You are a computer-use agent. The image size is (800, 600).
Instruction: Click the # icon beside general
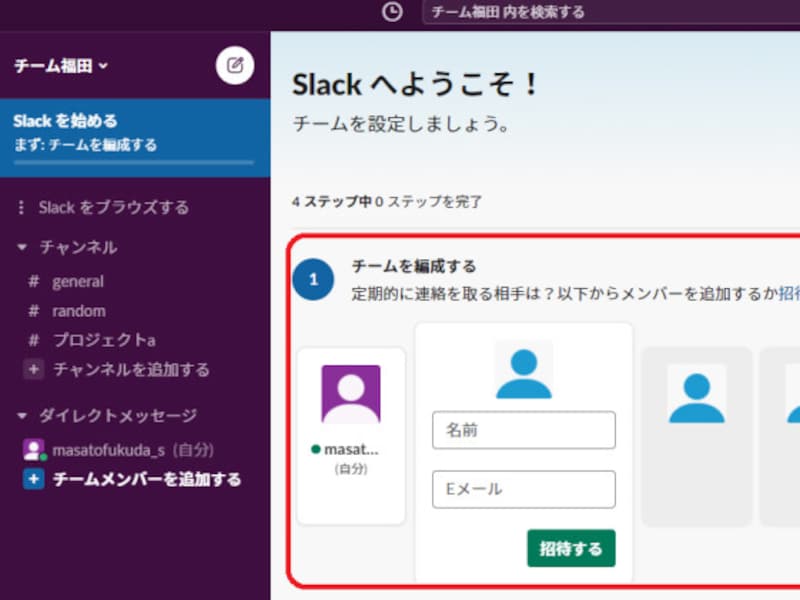tap(34, 282)
